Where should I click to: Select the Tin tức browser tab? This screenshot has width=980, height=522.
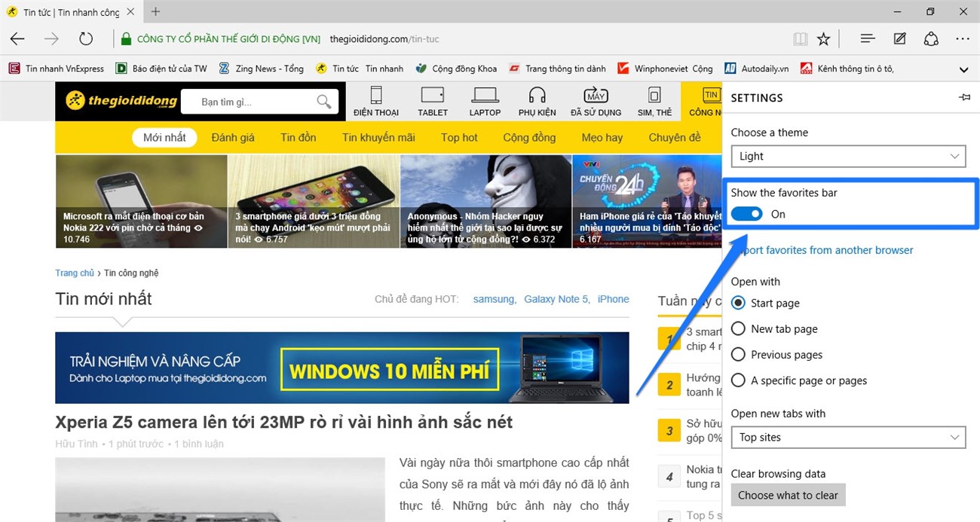tap(70, 12)
